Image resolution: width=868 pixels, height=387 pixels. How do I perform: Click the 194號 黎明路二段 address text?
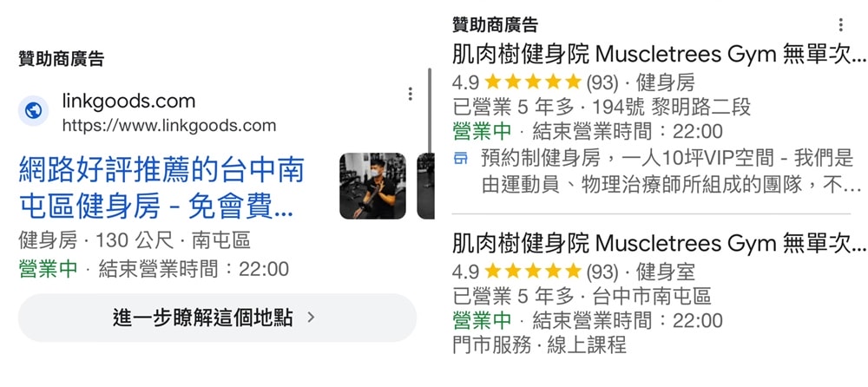(672, 107)
